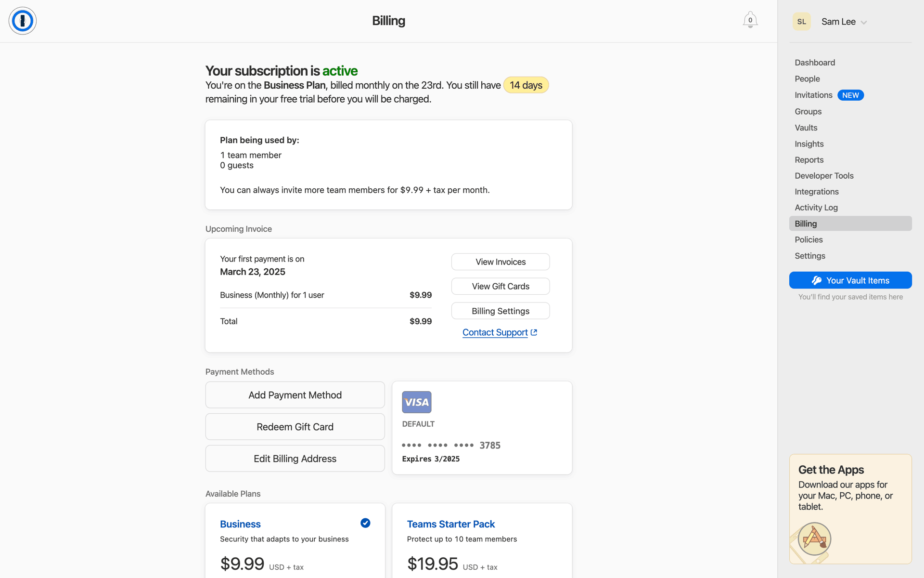Open the Vaults page
The image size is (924, 578).
[806, 128]
